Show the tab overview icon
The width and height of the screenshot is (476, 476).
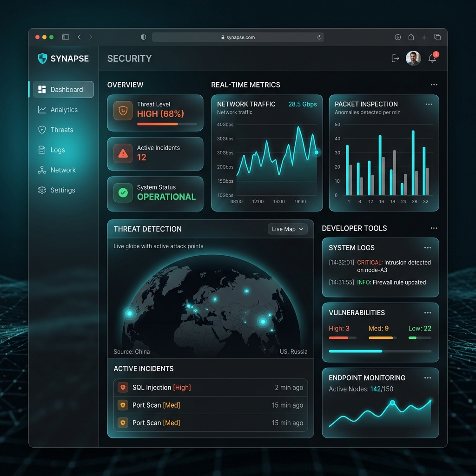coord(437,37)
